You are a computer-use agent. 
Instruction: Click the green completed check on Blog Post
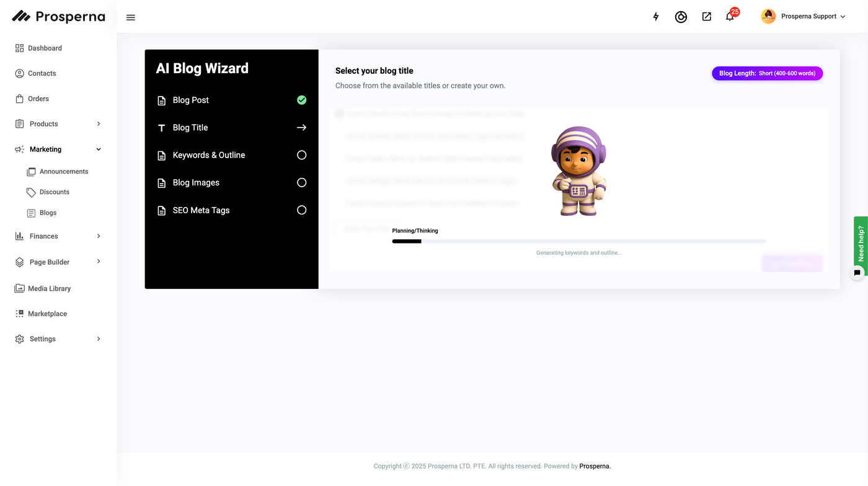pyautogui.click(x=302, y=100)
